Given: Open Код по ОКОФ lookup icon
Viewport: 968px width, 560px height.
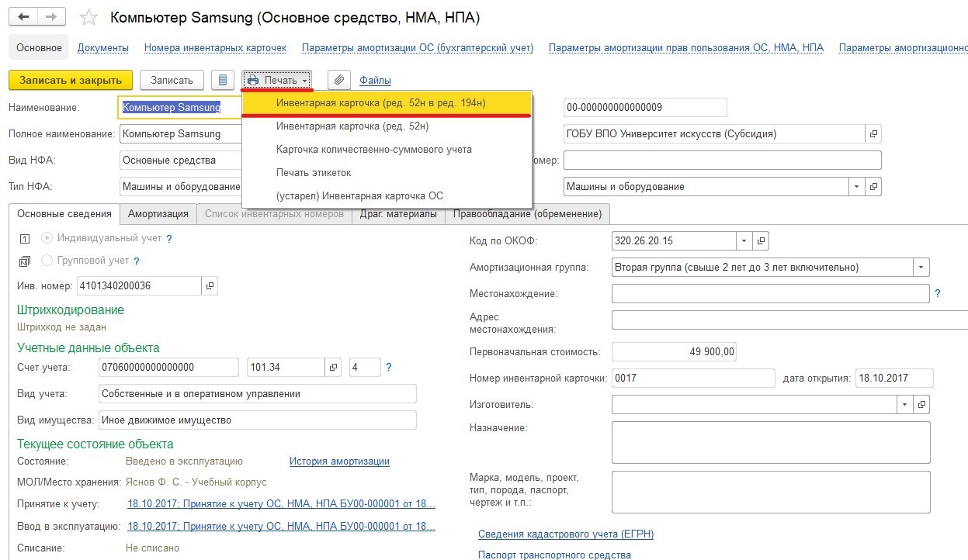Looking at the screenshot, I should [x=761, y=241].
